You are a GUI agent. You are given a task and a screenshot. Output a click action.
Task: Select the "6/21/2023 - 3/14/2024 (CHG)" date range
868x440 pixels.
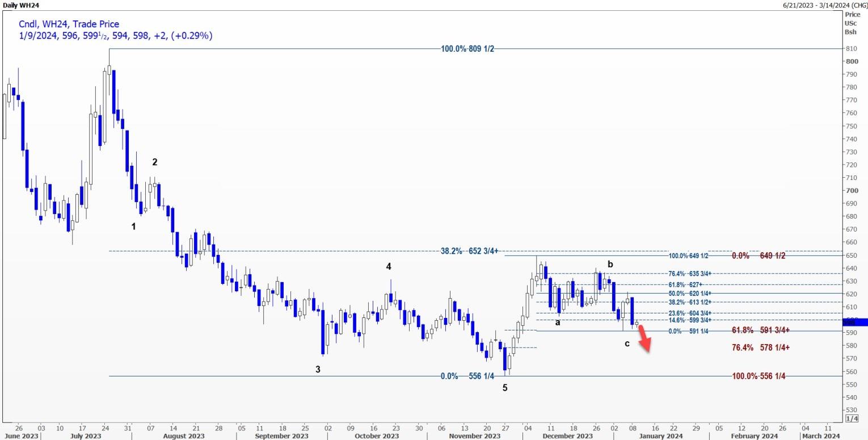824,5
